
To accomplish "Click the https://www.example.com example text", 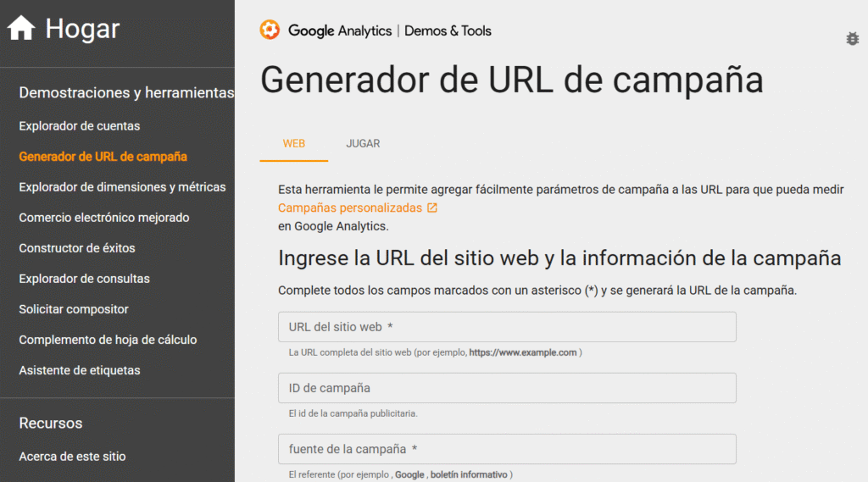I will tap(522, 352).
